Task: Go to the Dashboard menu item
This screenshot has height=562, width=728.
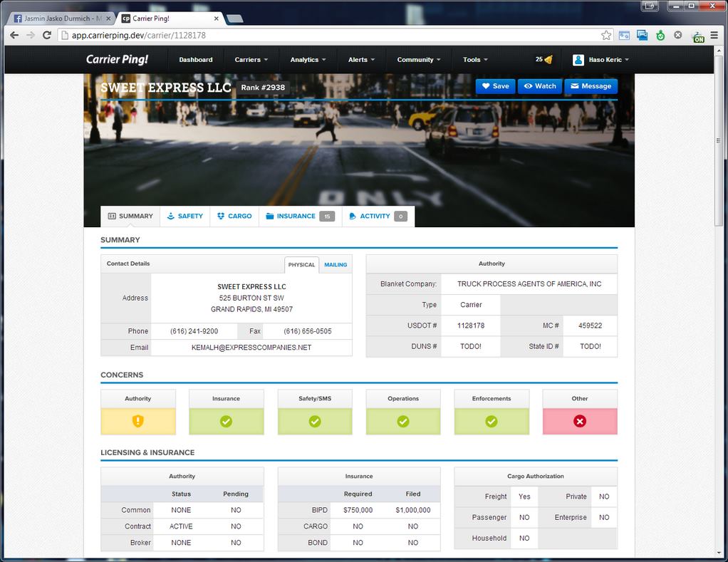Action: pos(196,59)
